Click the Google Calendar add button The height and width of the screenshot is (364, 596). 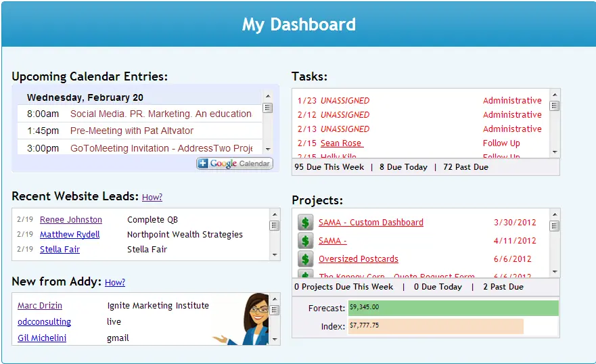235,163
